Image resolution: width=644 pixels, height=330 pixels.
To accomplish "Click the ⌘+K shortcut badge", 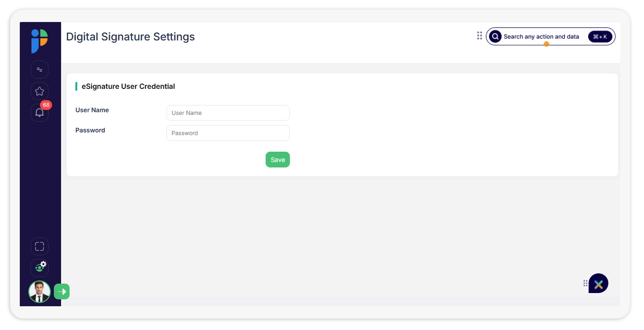I will 600,37.
